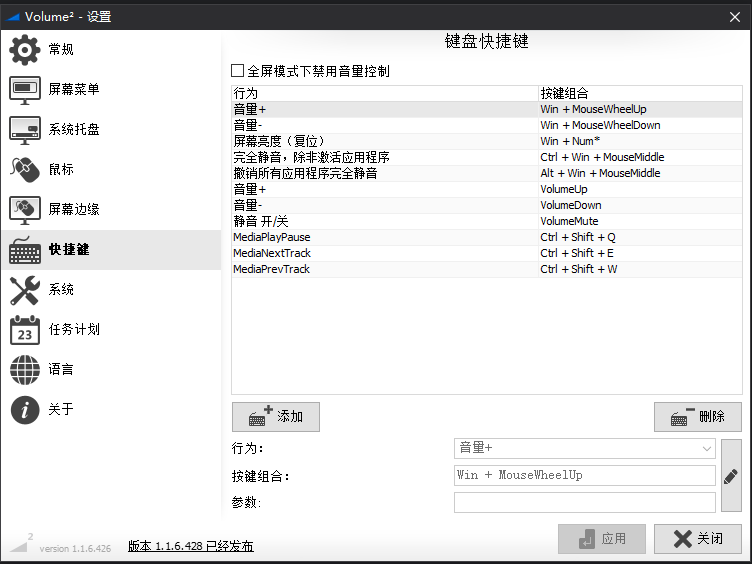
Task: Click the 关闭 button
Action: [x=697, y=539]
